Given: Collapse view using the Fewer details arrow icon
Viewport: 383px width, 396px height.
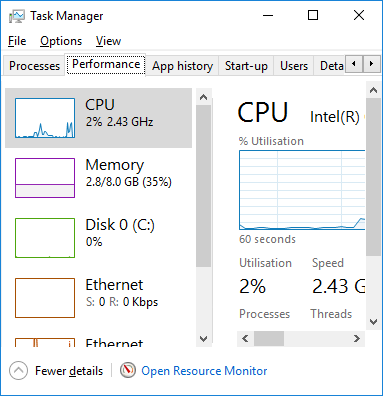Looking at the screenshot, I should point(18,371).
